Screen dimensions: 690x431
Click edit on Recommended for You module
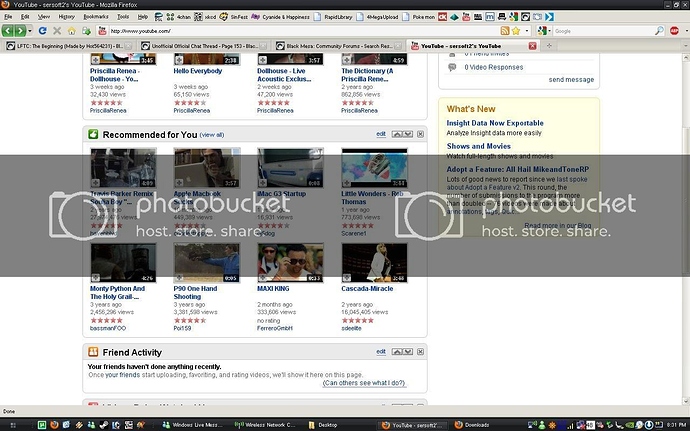coord(381,134)
